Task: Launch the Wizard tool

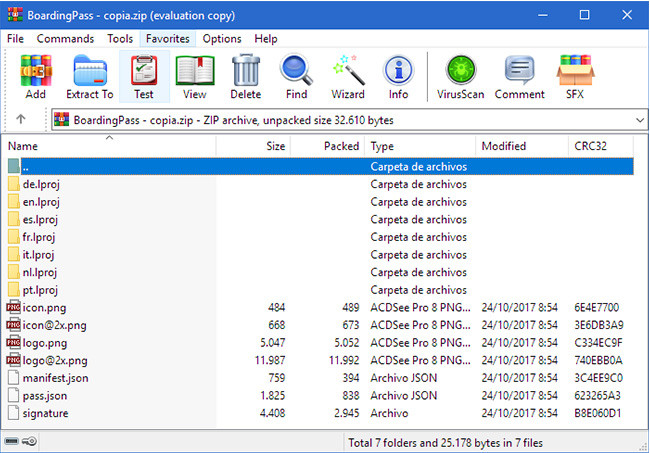Action: [x=348, y=76]
